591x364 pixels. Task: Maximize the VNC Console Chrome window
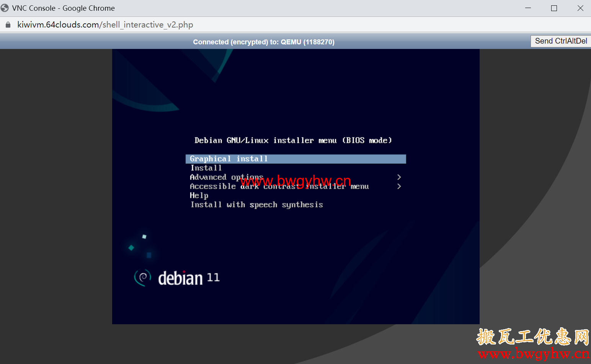pyautogui.click(x=554, y=8)
